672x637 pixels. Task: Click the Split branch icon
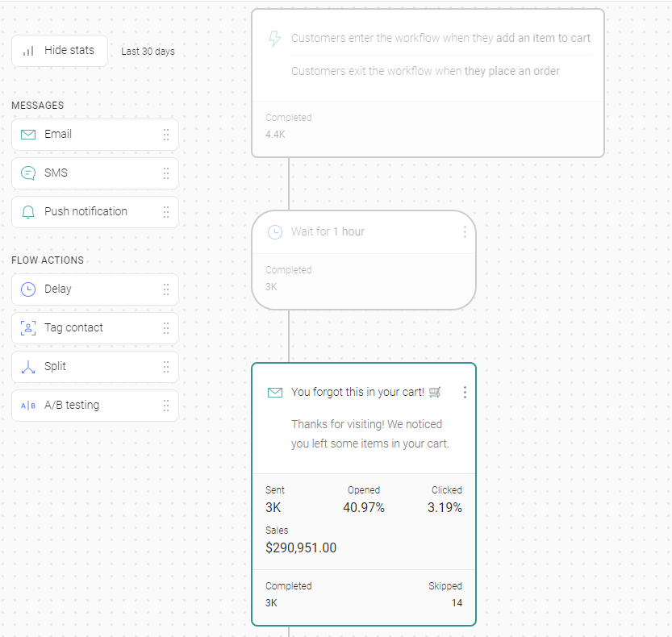click(28, 367)
